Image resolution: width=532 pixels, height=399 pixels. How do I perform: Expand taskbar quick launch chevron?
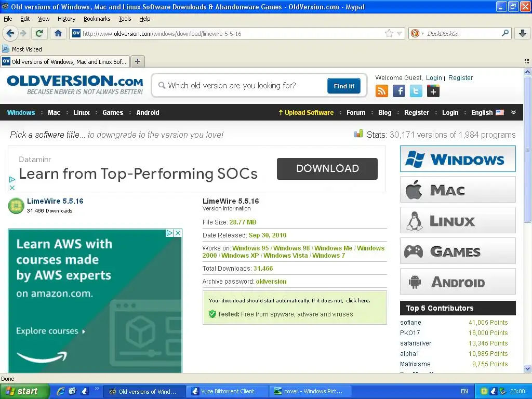click(97, 388)
